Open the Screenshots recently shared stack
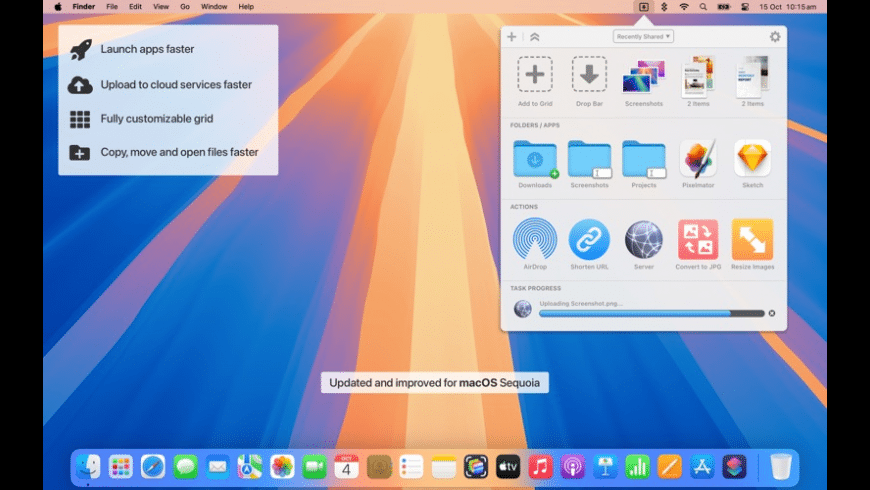 pos(644,76)
